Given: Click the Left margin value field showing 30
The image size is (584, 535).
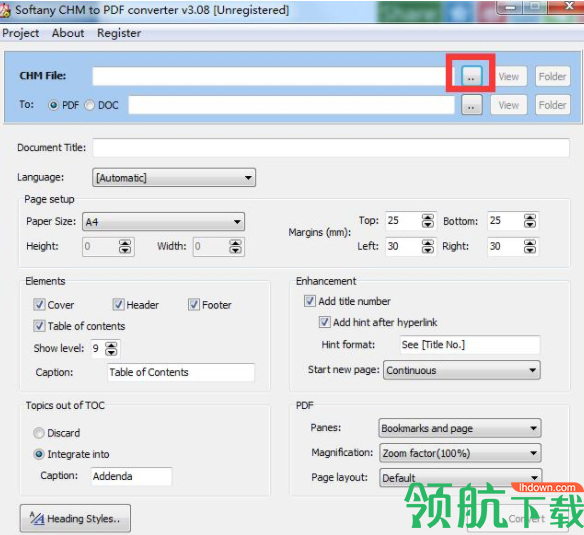Looking at the screenshot, I should 404,246.
